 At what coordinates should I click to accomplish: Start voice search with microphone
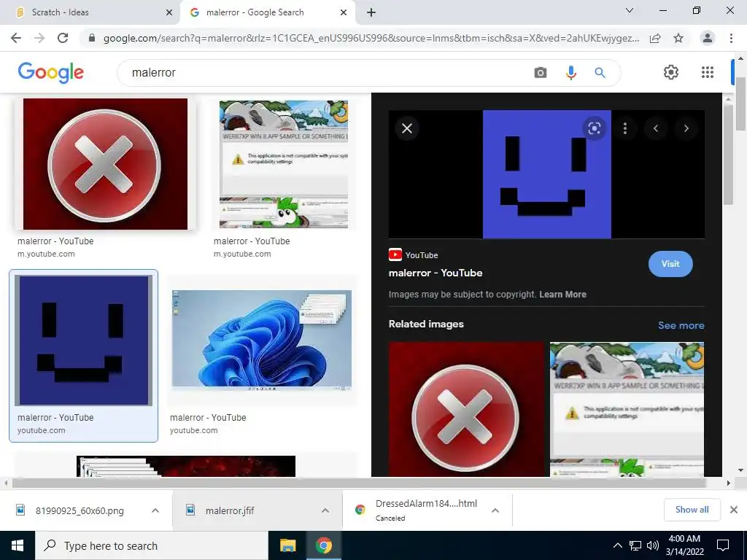pos(570,73)
